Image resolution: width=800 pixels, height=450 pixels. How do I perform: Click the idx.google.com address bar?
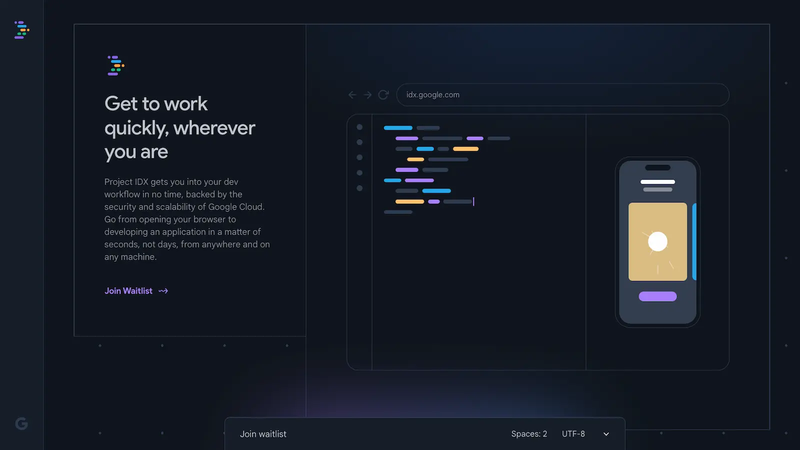[x=562, y=95]
